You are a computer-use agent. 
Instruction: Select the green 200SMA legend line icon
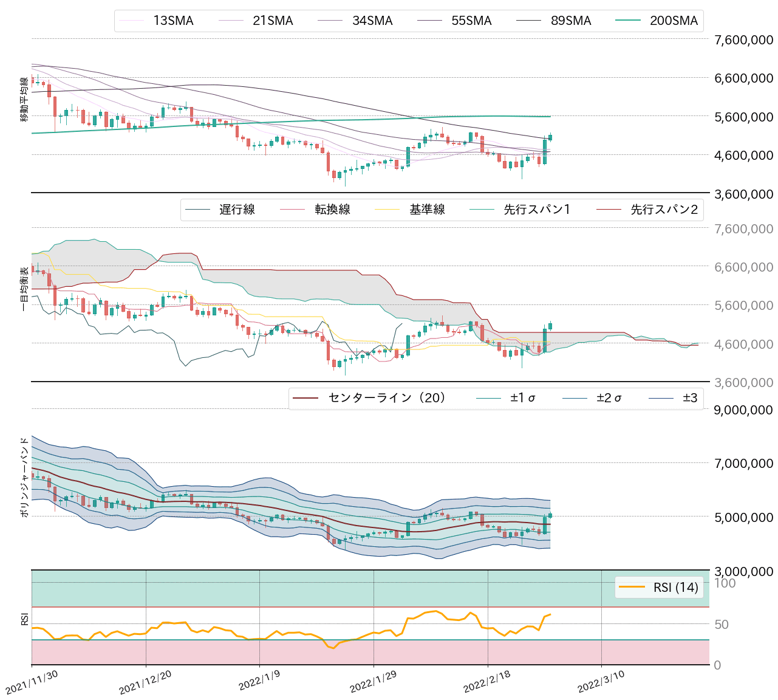point(629,20)
